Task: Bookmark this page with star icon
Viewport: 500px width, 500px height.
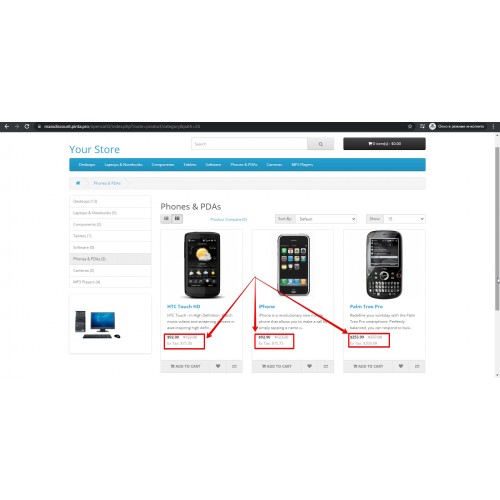Action: tap(410, 127)
